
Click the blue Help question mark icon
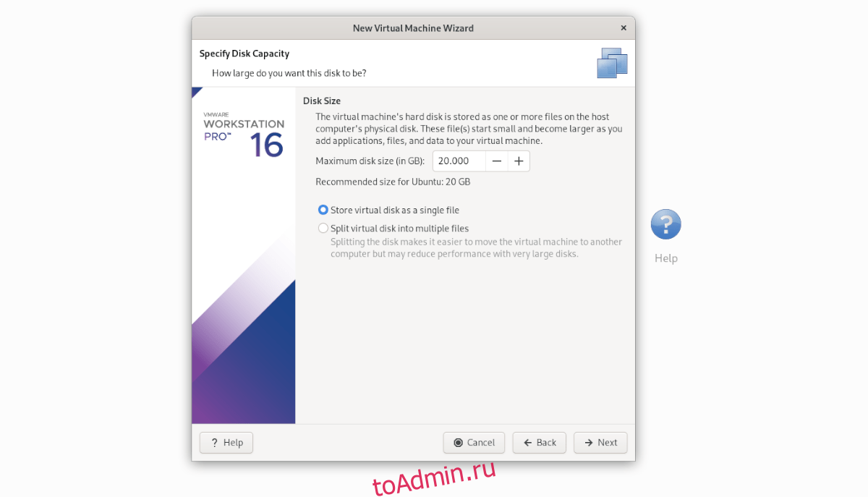665,224
